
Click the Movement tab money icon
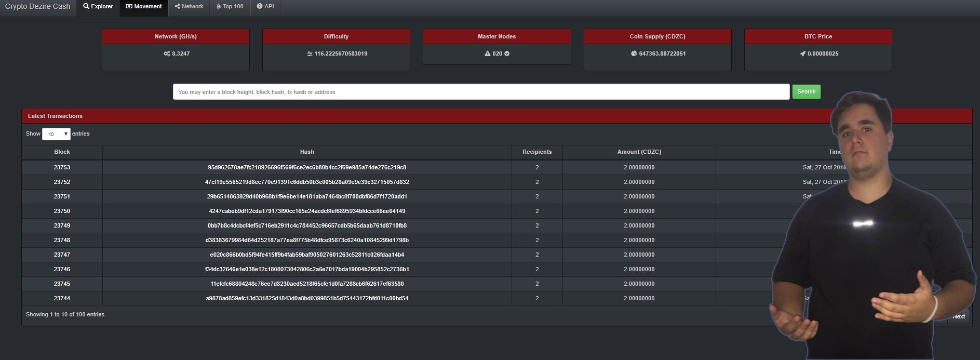pos(129,6)
